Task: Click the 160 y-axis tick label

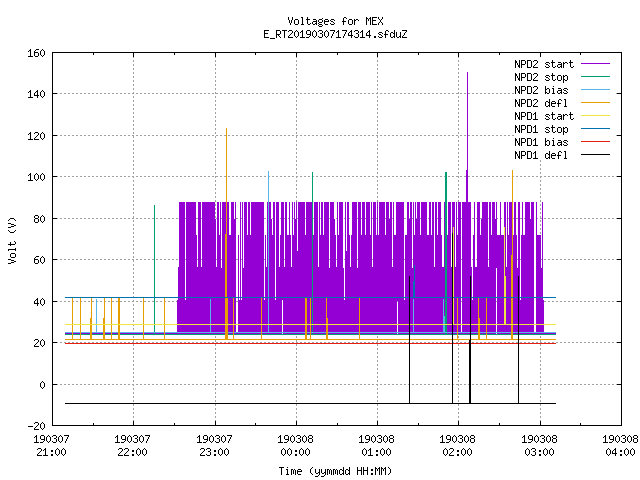Action: click(x=36, y=53)
